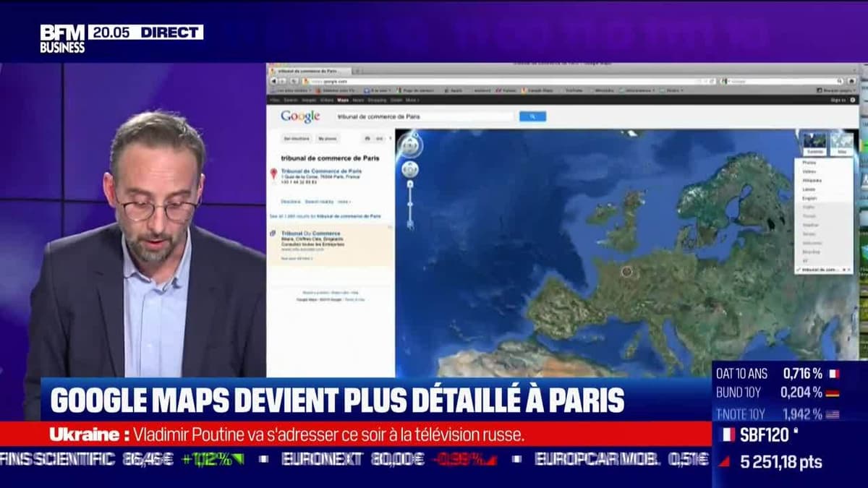Screen dimensions: 868x488
Task: Open the Tribunal Du Commerce ad link
Action: [x=310, y=234]
